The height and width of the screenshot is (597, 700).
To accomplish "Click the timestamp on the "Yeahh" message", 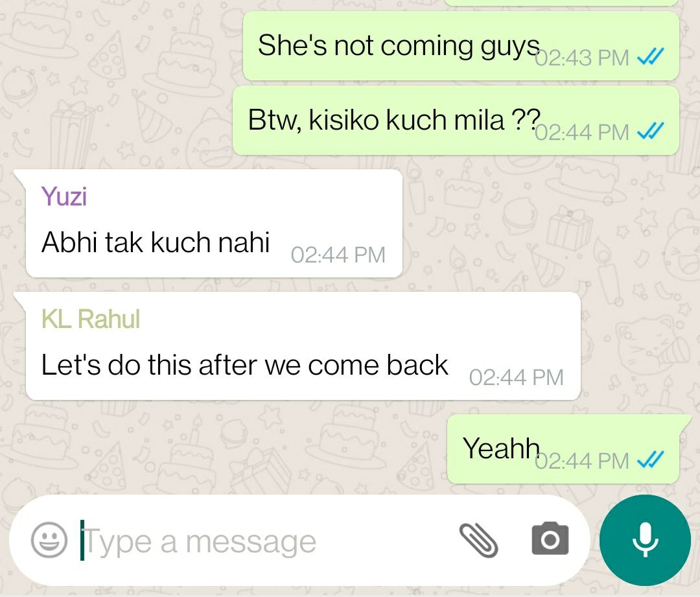I will tap(582, 462).
